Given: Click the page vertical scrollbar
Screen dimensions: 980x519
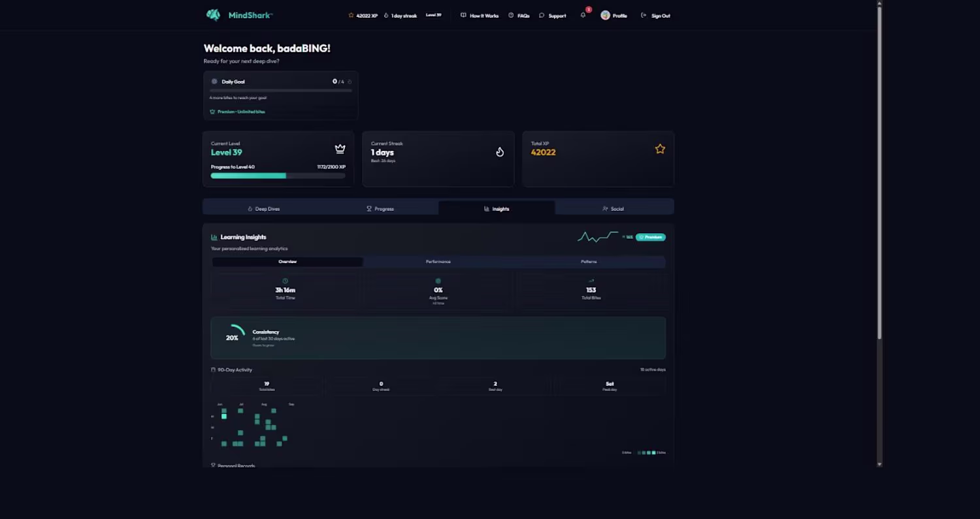Looking at the screenshot, I should (x=879, y=170).
